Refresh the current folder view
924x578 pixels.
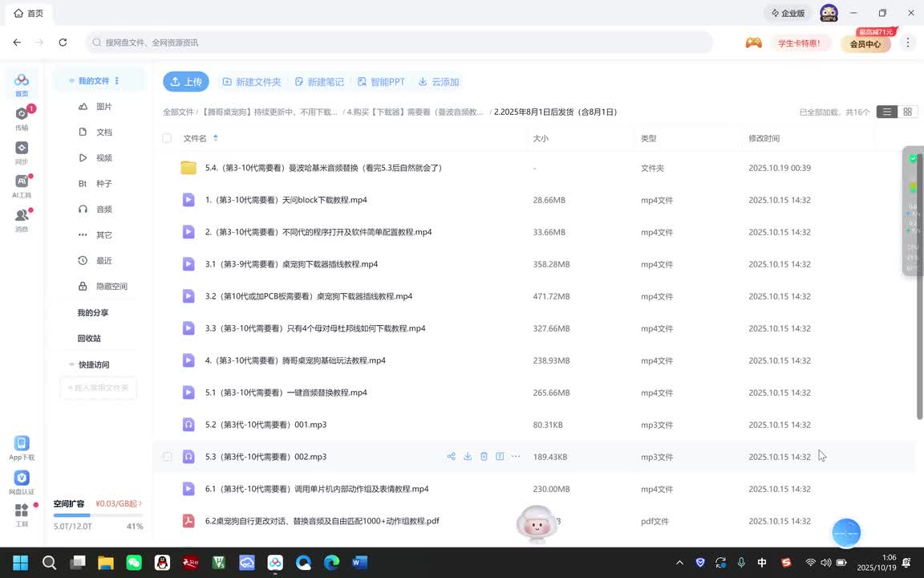63,43
